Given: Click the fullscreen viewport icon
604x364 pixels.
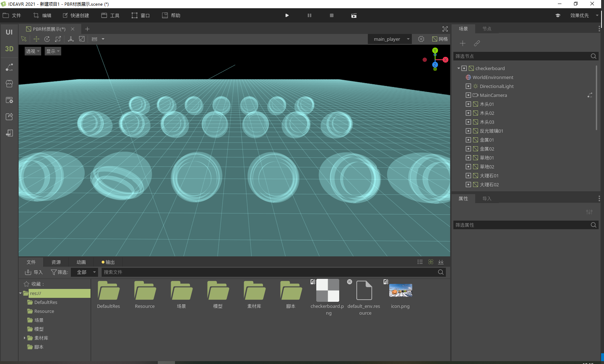Looking at the screenshot, I should tap(445, 29).
